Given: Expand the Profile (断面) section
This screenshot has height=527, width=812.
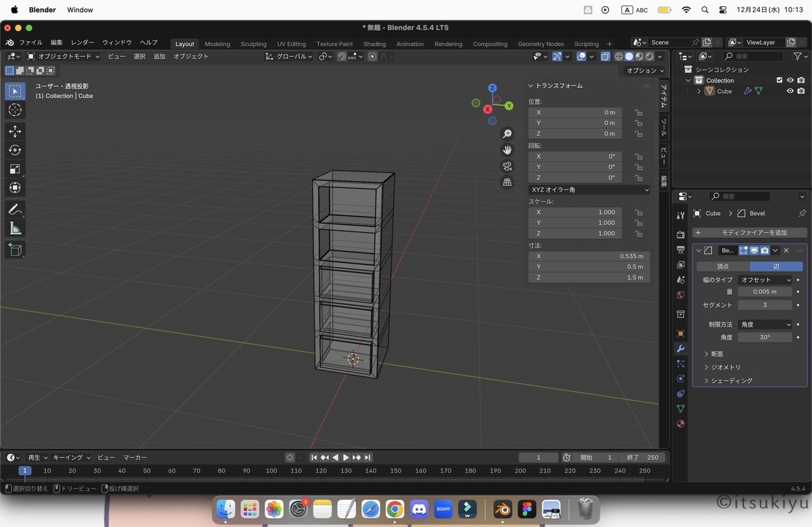Looking at the screenshot, I should click(714, 354).
